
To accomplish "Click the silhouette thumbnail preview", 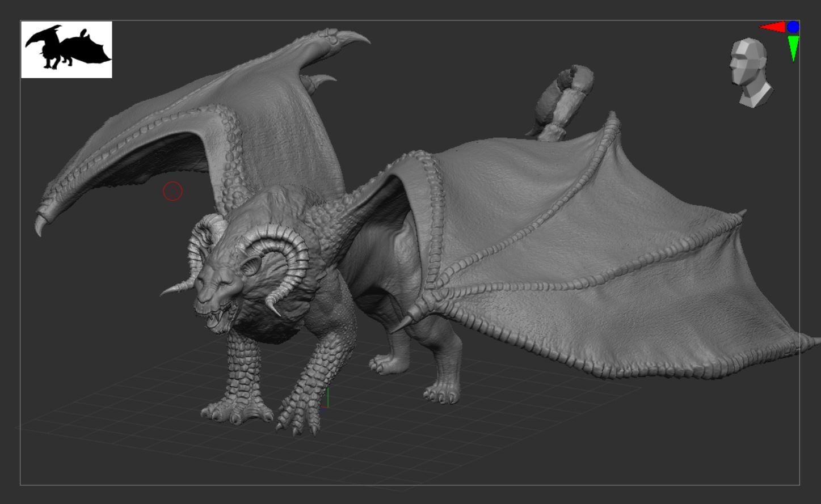I will [x=66, y=50].
